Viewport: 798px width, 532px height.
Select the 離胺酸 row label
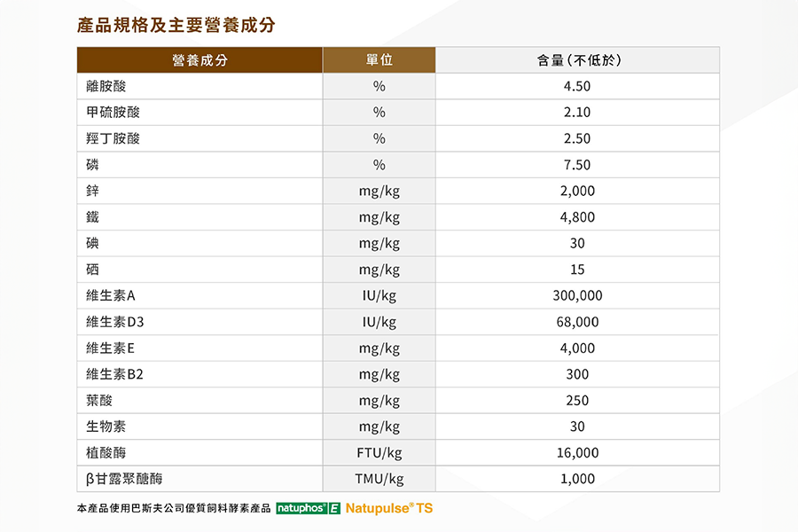[106, 86]
